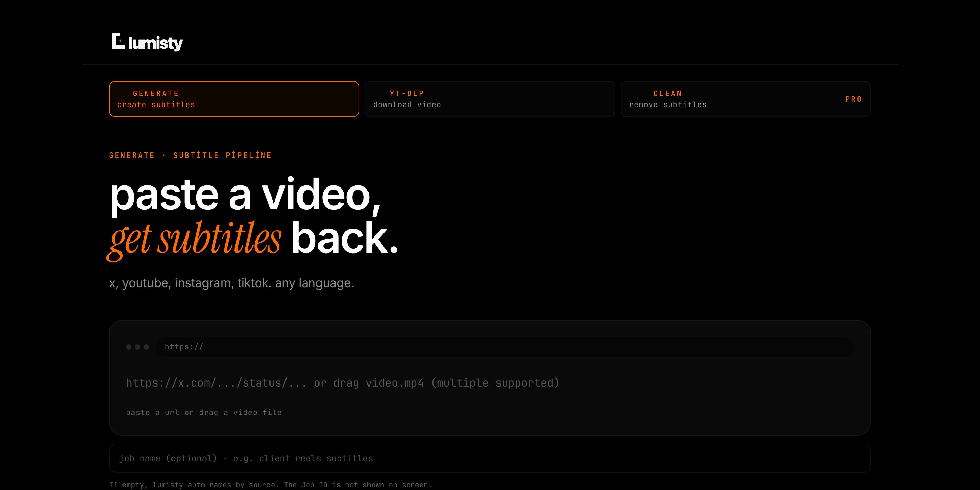This screenshot has width=980, height=490.
Task: Select the GENERATE create subtitles tab
Action: coord(234,99)
